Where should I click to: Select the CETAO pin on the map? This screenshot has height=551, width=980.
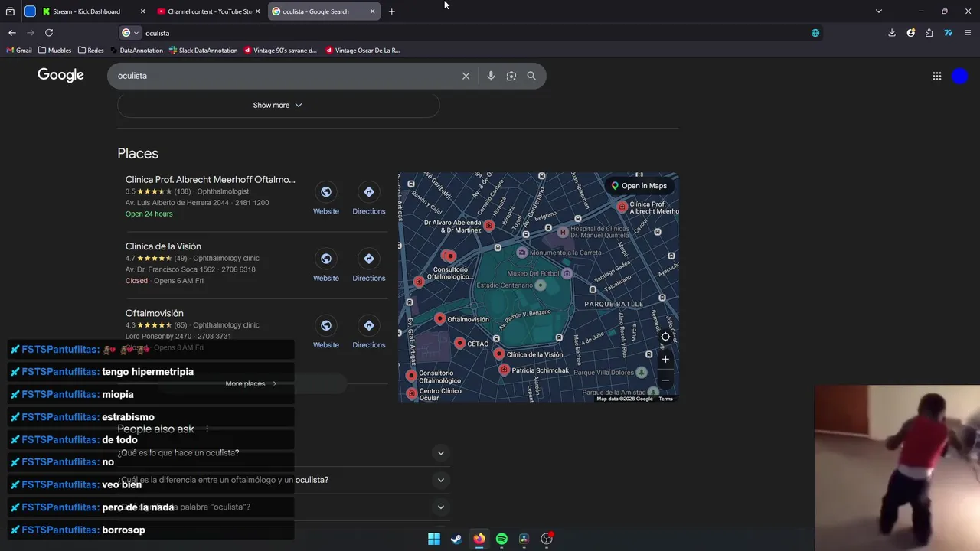click(x=460, y=343)
